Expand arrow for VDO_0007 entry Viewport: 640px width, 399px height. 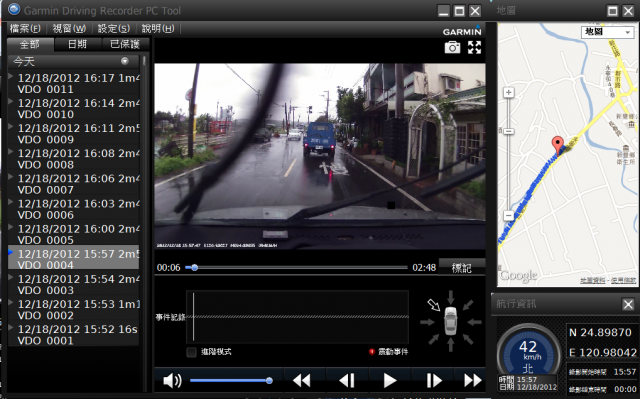coord(11,177)
